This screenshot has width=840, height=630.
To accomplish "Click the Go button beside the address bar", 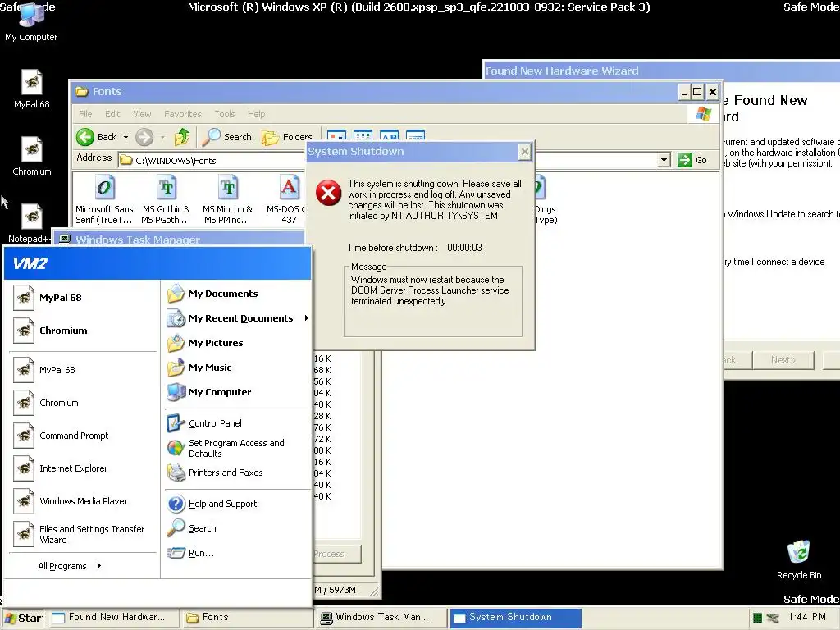I will [692, 160].
